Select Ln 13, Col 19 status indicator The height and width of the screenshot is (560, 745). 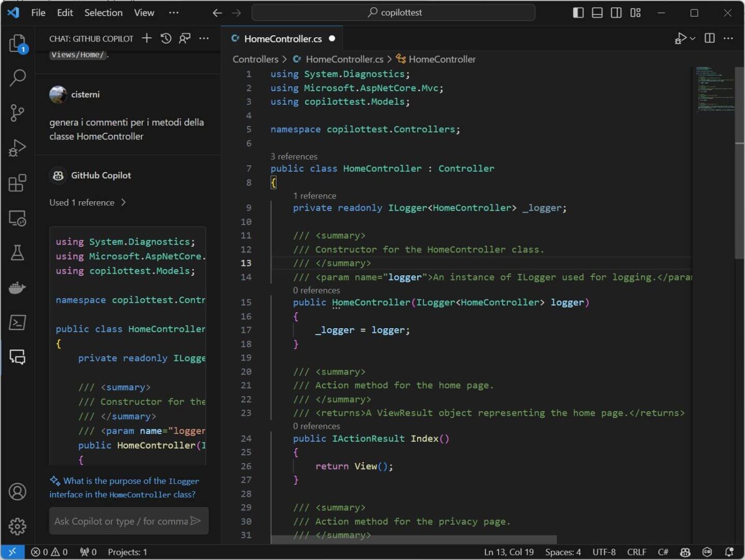pos(509,552)
